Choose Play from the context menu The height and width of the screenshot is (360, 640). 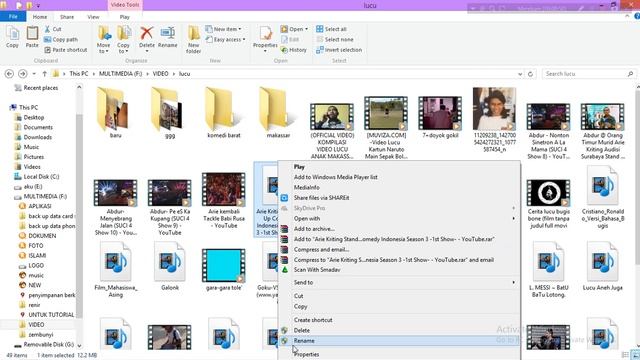[x=299, y=167]
